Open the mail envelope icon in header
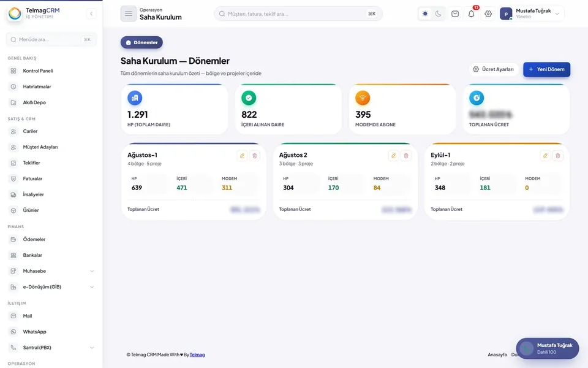The width and height of the screenshot is (588, 368). (x=455, y=14)
